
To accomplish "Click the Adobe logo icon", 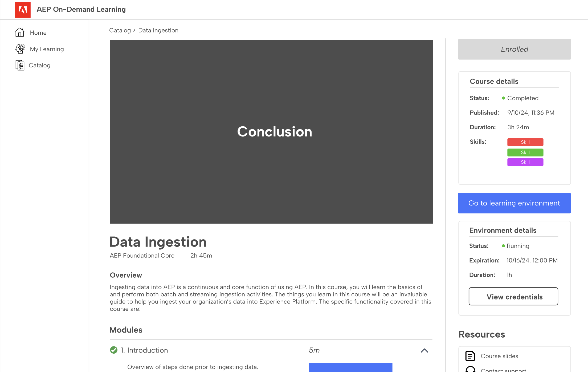I will point(23,10).
